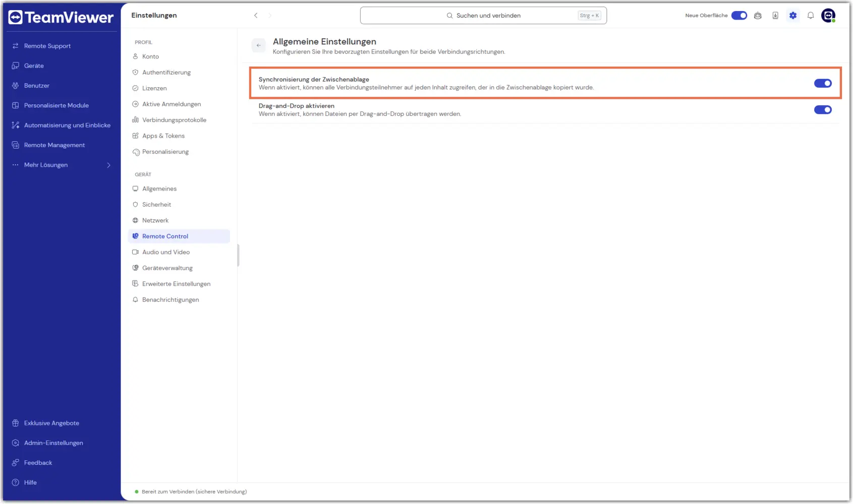
Task: Click the Verbindungsprotokolle chart icon
Action: 135,120
